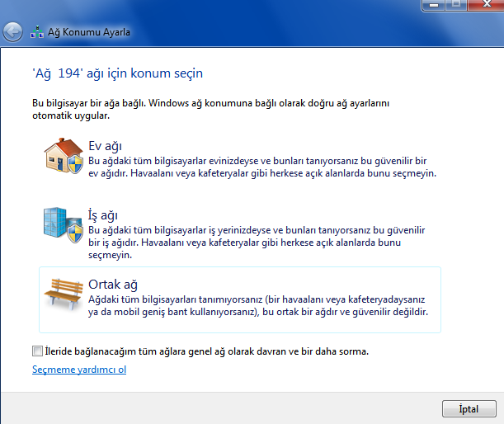Click the office building icon for İş ağı
504x424 pixels.
[63, 224]
